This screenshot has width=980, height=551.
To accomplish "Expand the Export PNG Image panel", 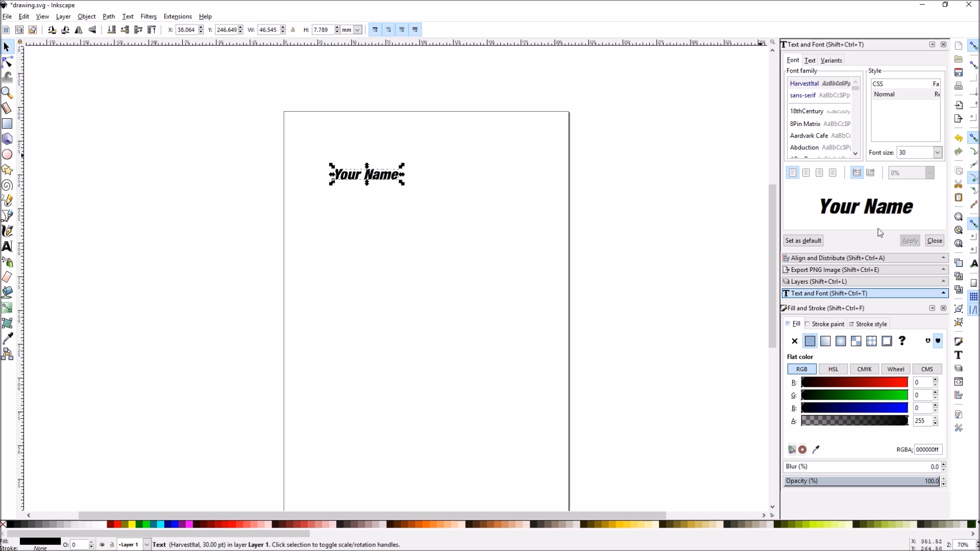I will (865, 270).
